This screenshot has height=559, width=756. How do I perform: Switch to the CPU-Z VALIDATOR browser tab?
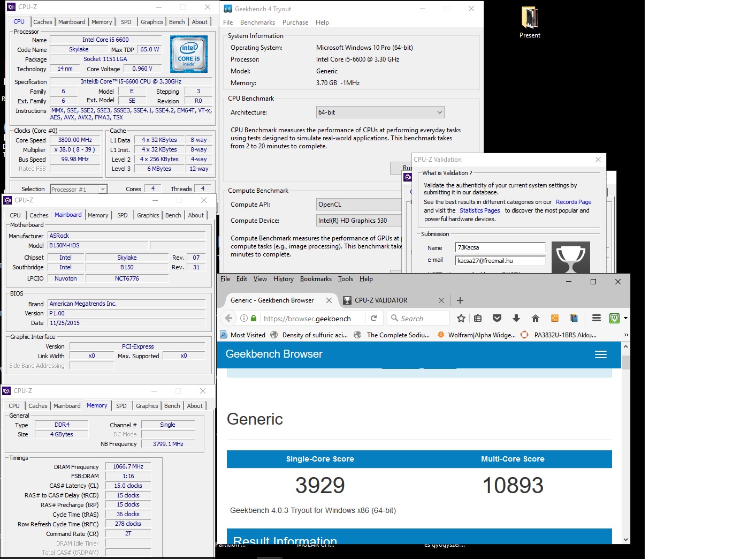click(393, 300)
